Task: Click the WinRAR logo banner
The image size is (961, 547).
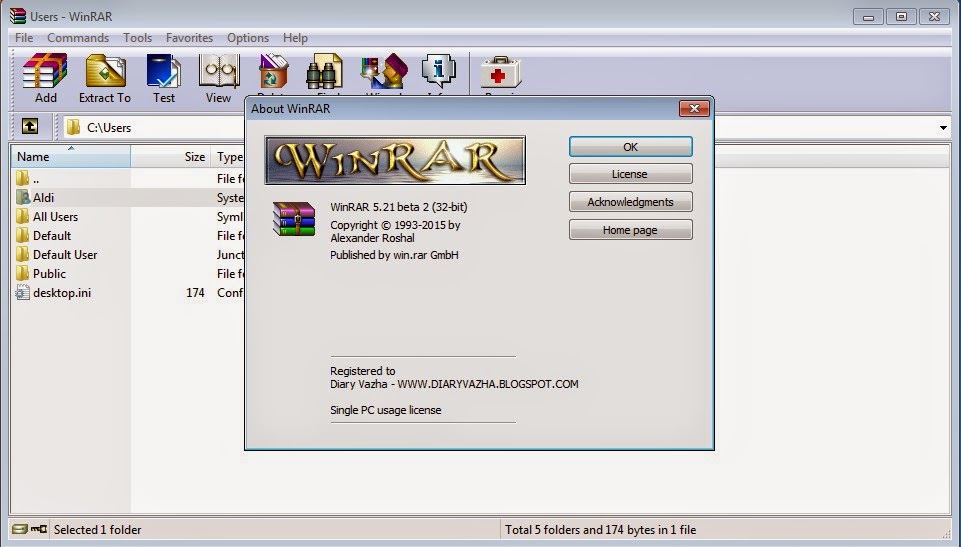Action: 395,160
